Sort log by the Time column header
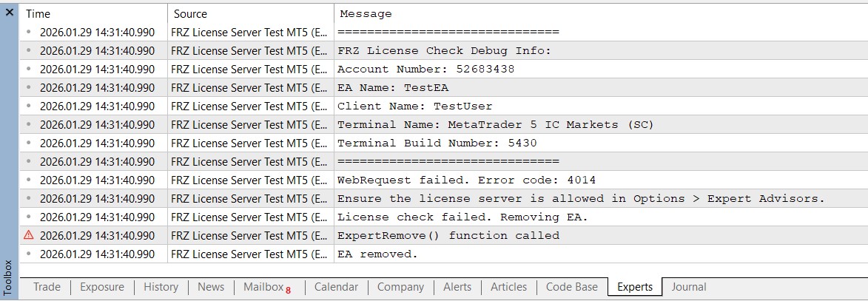 (x=38, y=13)
